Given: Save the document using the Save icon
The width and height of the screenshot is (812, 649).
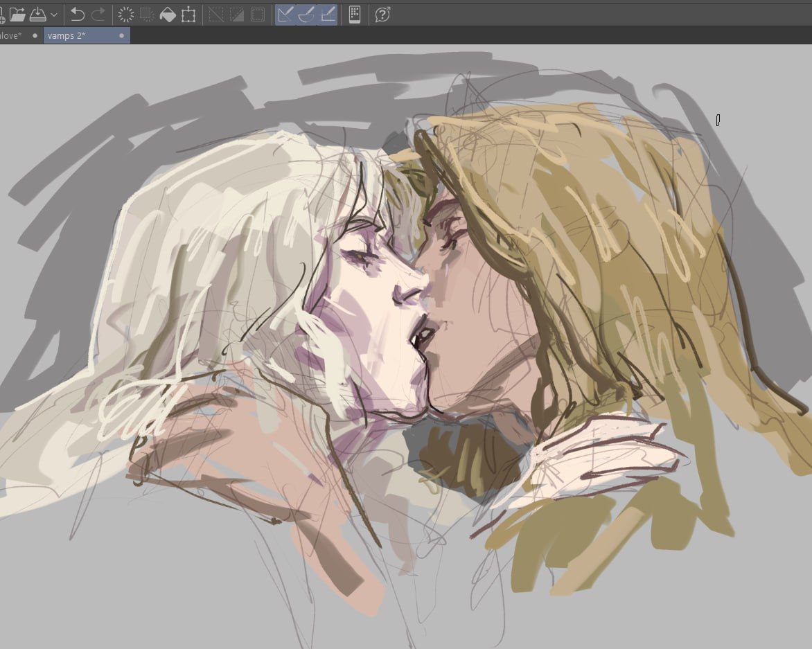Looking at the screenshot, I should tap(37, 14).
